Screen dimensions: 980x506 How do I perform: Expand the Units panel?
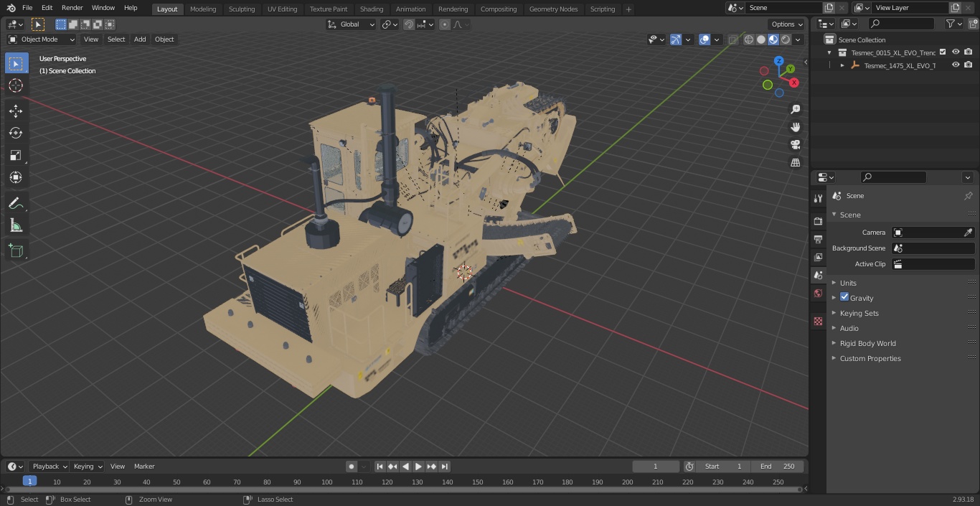pyautogui.click(x=848, y=283)
